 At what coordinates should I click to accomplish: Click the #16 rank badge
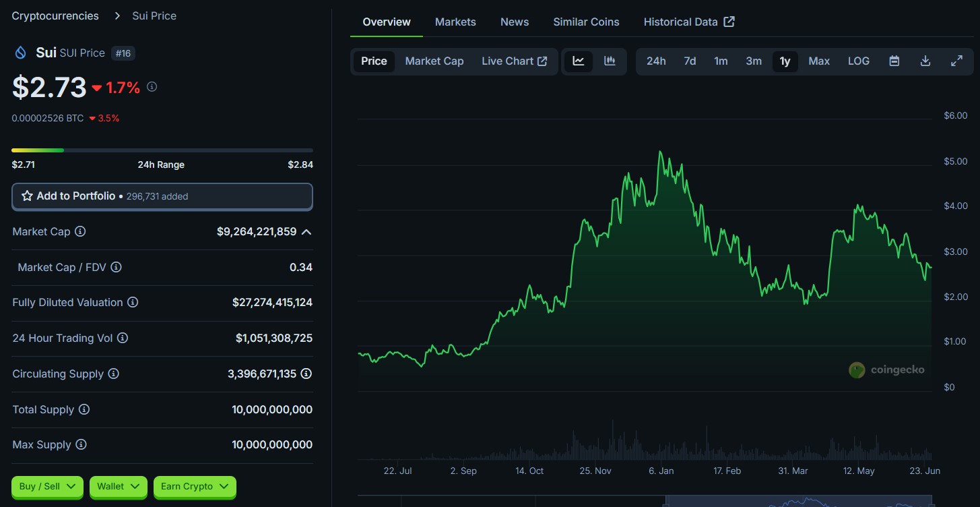pyautogui.click(x=123, y=53)
